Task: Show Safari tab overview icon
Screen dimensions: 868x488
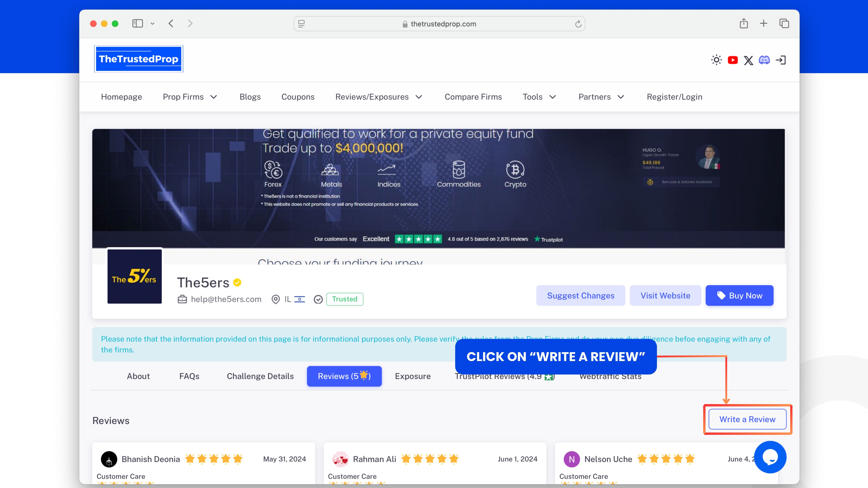Action: point(784,23)
